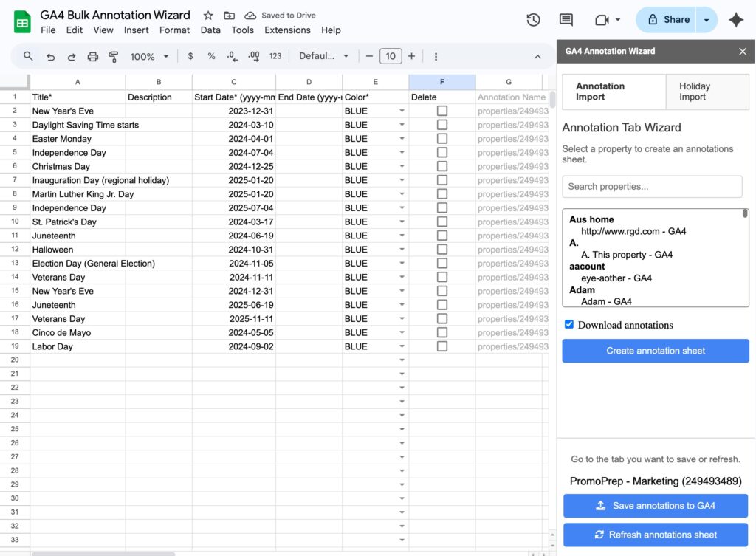Tick Delete checkbox for Cinco de Mayo

pyautogui.click(x=441, y=333)
